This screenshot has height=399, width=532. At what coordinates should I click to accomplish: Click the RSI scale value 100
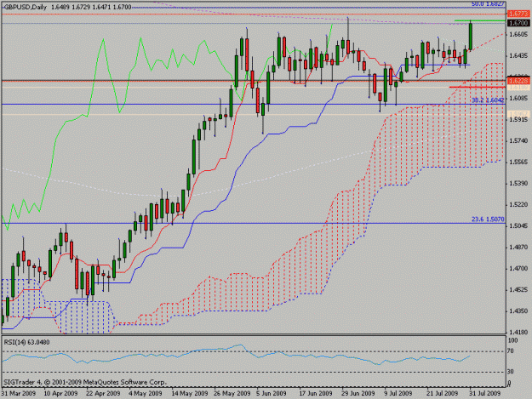click(x=512, y=340)
